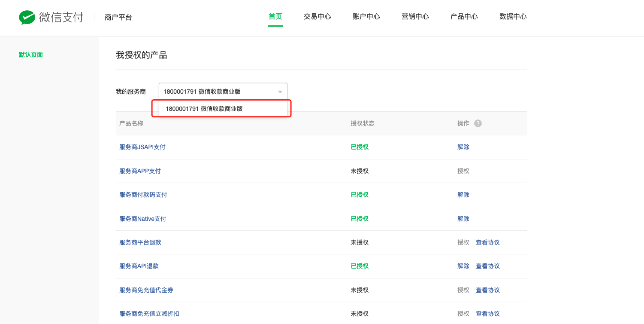Click the 产品名称 column header
Image resolution: width=644 pixels, height=324 pixels.
click(131, 123)
